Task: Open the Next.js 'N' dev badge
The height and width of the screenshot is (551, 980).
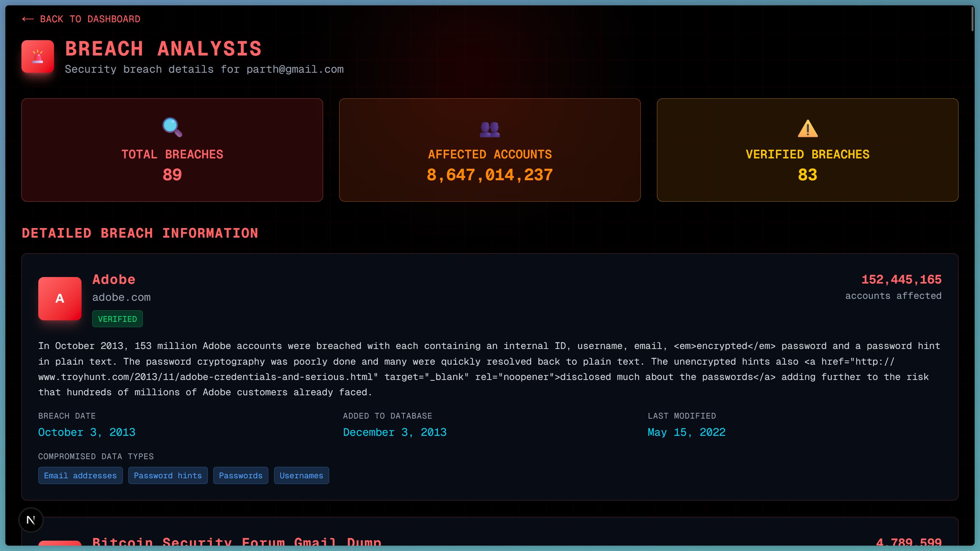Action: point(31,520)
